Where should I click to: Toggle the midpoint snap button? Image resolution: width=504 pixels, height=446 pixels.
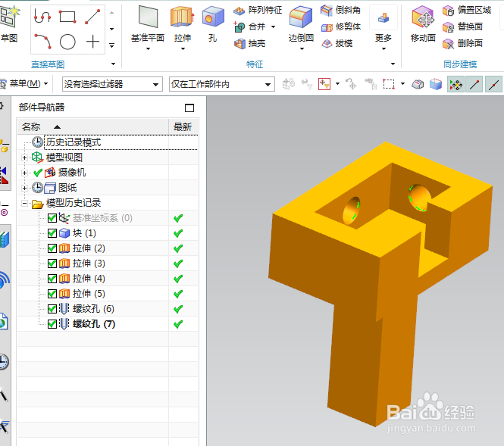493,85
